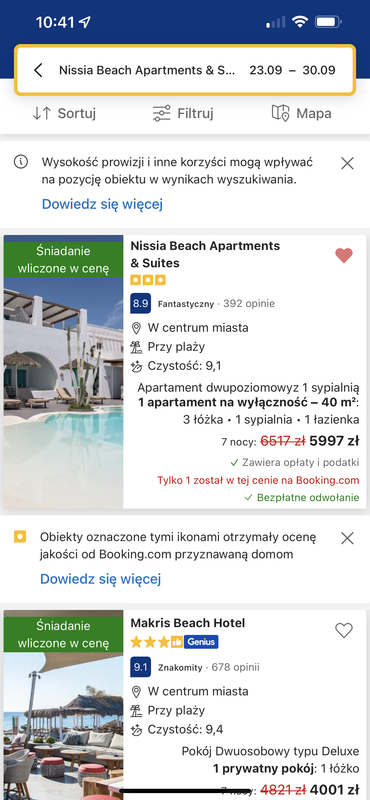
Task: Open the Mapa map view
Action: click(x=301, y=113)
